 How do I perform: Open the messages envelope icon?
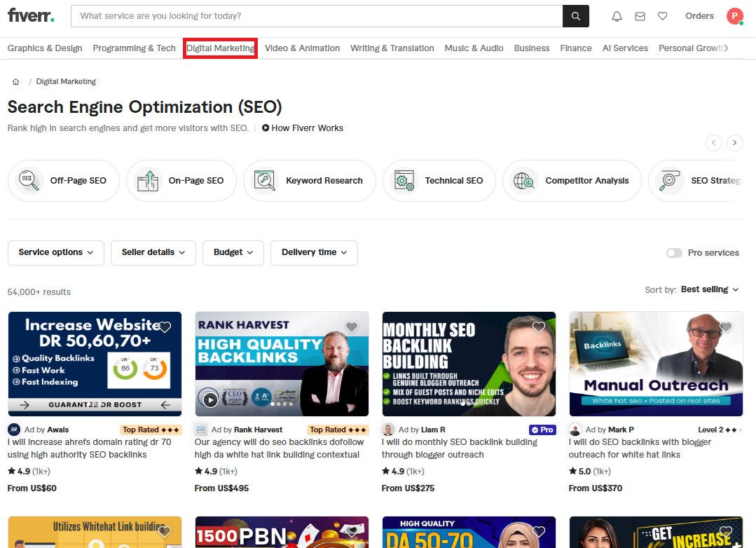coord(640,16)
